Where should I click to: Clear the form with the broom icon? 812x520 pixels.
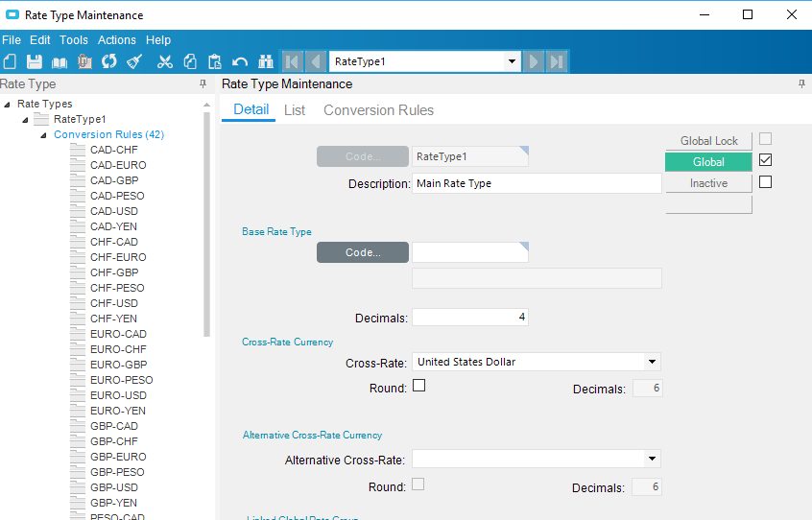tap(134, 61)
